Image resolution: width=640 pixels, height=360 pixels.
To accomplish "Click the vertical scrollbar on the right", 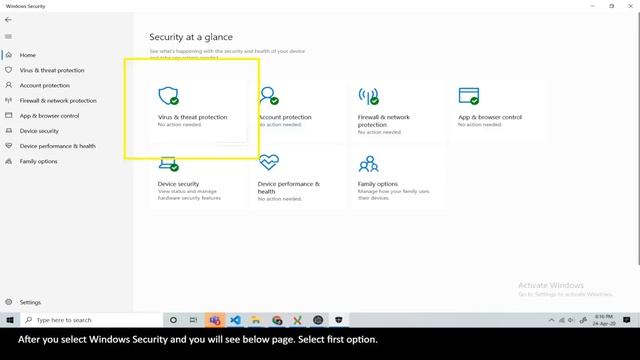I will (x=638, y=139).
